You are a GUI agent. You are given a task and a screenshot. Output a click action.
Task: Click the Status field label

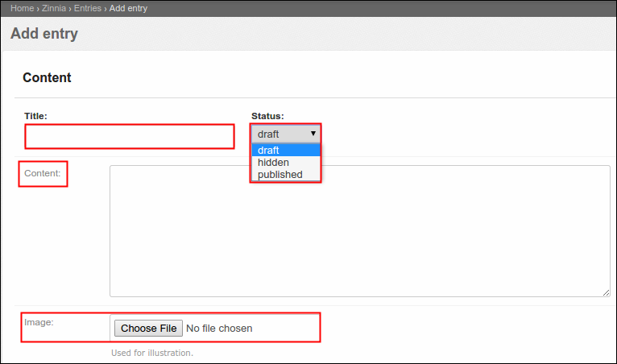pos(267,116)
